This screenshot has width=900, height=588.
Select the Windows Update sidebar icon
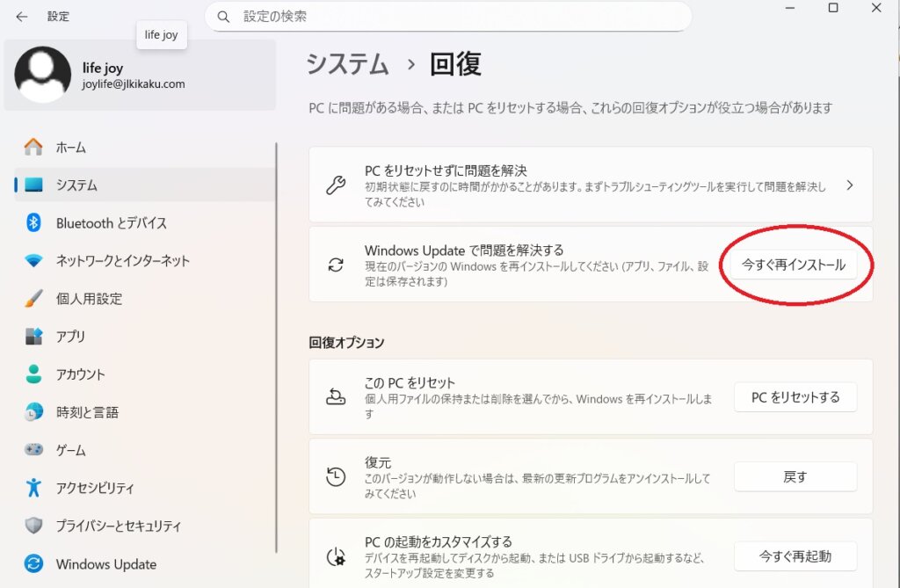point(33,564)
